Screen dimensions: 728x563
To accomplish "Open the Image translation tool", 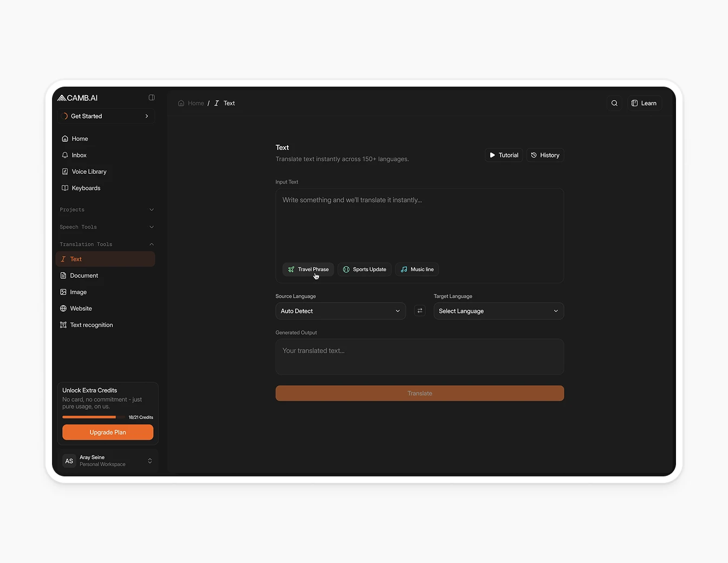I will tap(78, 292).
